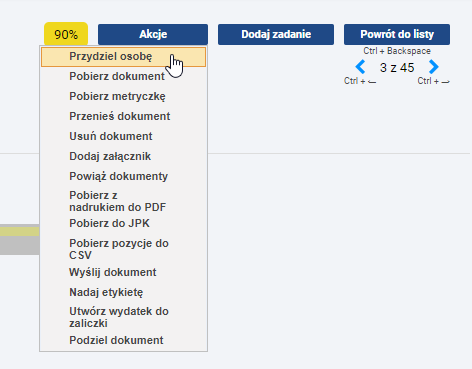Go to next document with right arrow

coord(434,67)
